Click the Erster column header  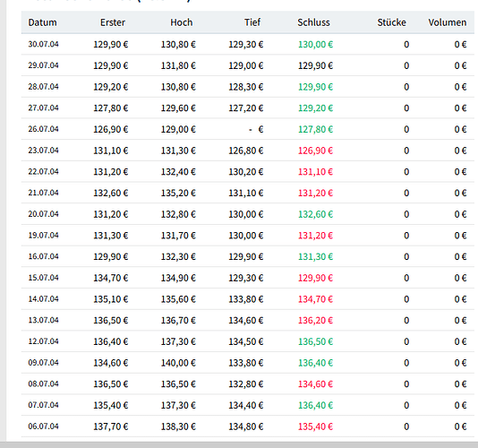[113, 22]
